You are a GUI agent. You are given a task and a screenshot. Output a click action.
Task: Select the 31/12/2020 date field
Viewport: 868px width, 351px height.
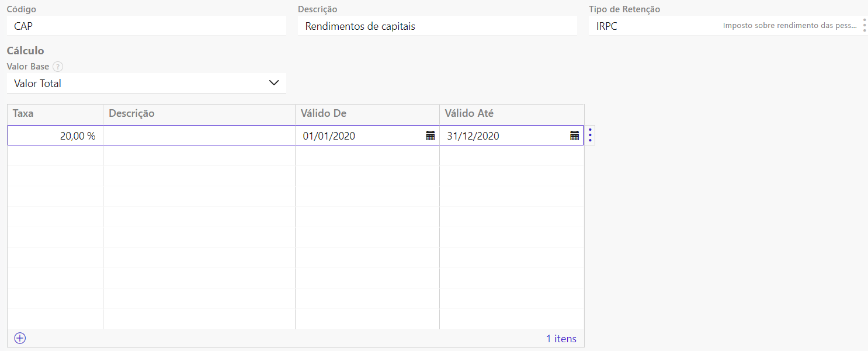[x=502, y=136]
